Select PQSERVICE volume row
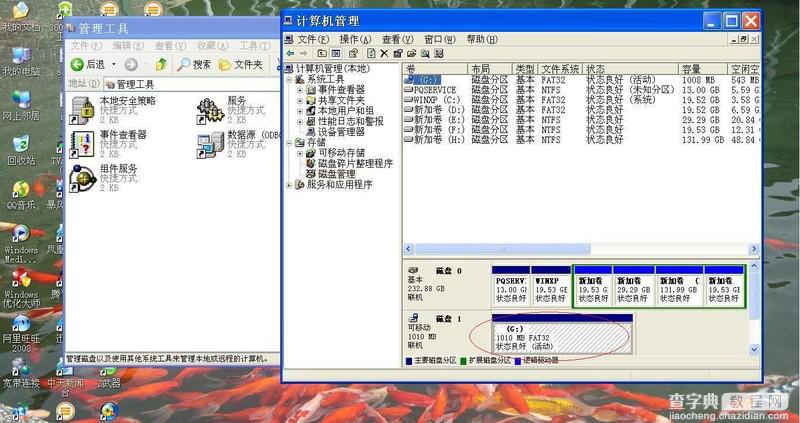This screenshot has width=800, height=423. pyautogui.click(x=581, y=90)
